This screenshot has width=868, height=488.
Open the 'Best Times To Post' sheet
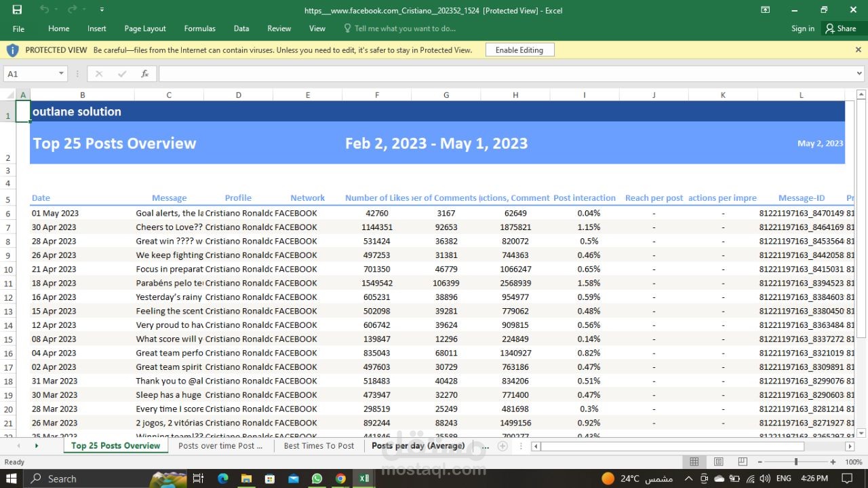(319, 446)
